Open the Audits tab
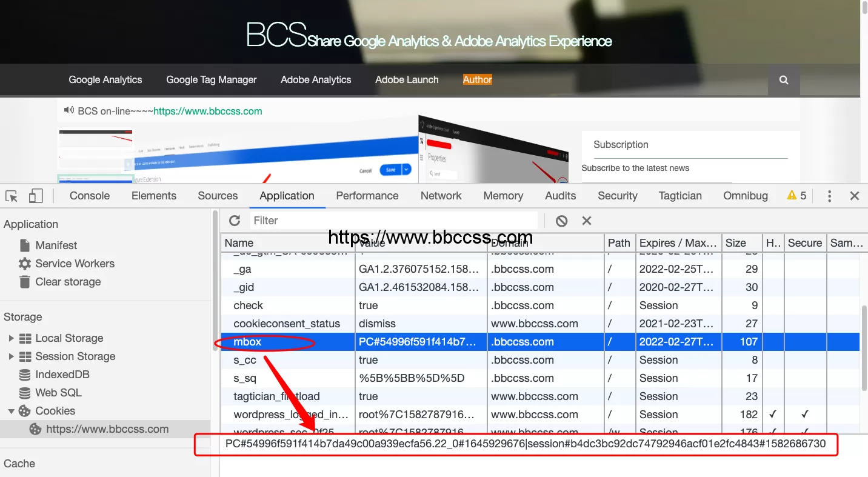 pyautogui.click(x=561, y=196)
